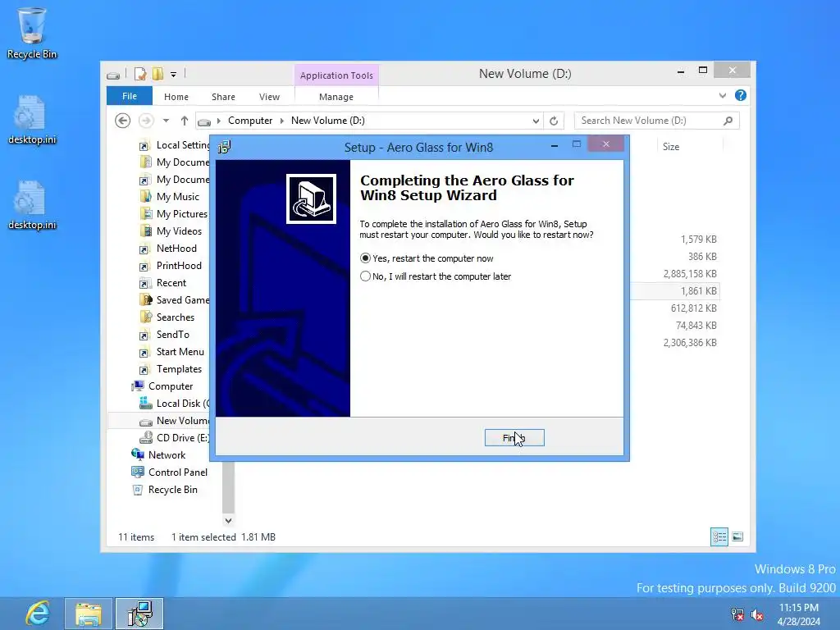Select the upper desktop.ini desktop file
The image size is (840, 630).
[x=32, y=120]
